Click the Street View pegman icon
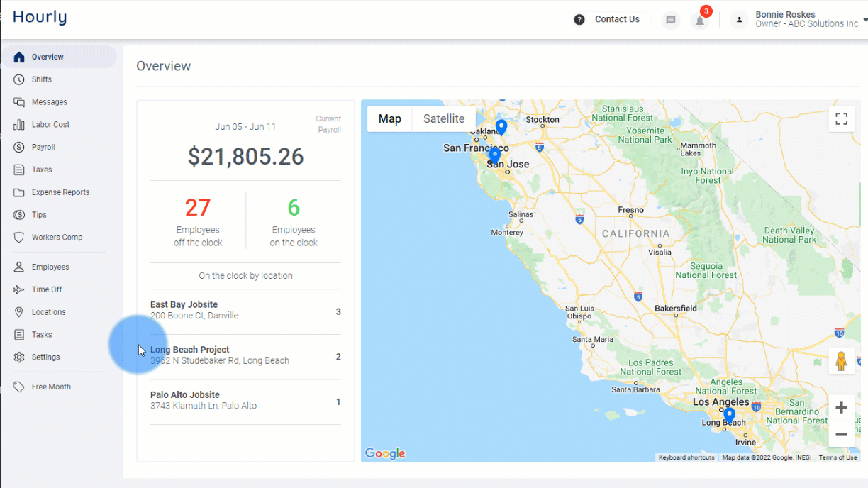This screenshot has width=868, height=488. [x=842, y=361]
